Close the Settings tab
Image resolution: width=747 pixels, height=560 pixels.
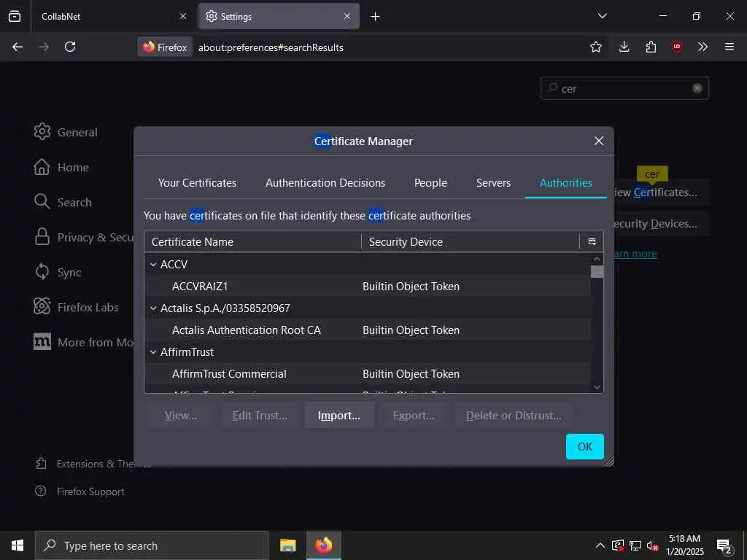tap(347, 16)
